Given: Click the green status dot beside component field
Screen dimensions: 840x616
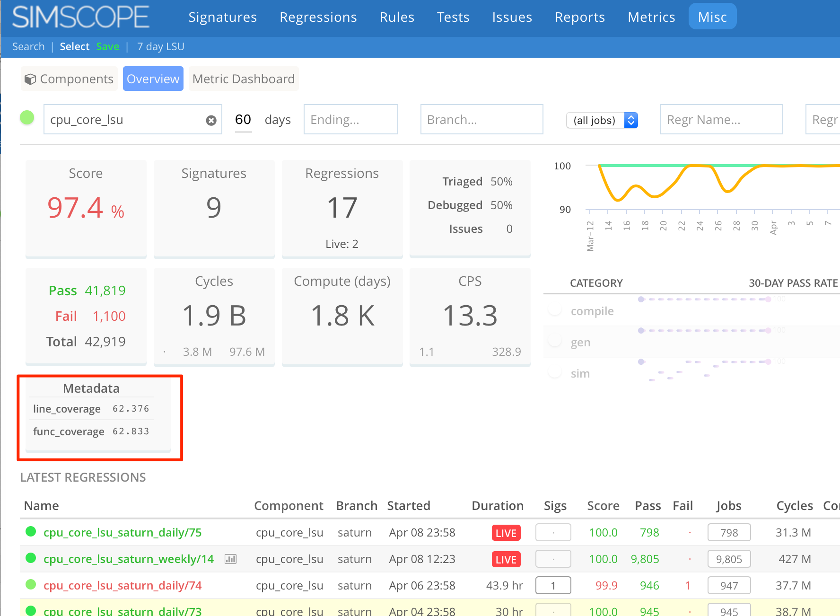Looking at the screenshot, I should tap(27, 117).
